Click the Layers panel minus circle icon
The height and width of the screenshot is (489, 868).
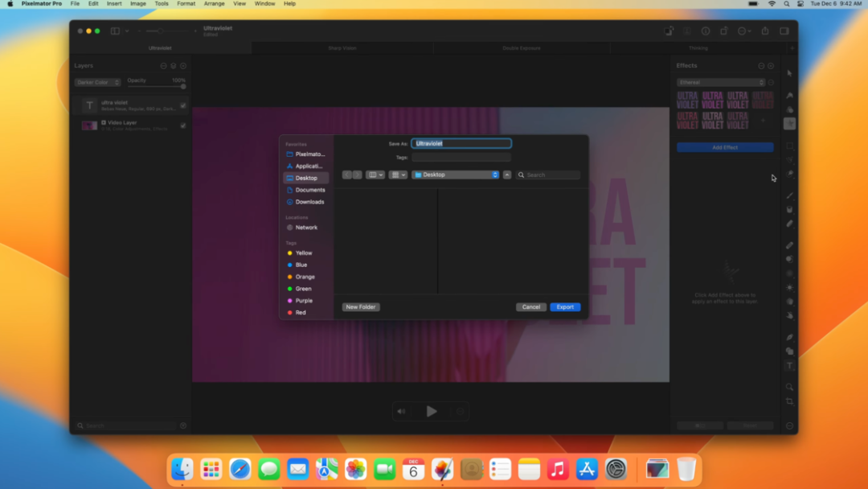[x=163, y=66]
